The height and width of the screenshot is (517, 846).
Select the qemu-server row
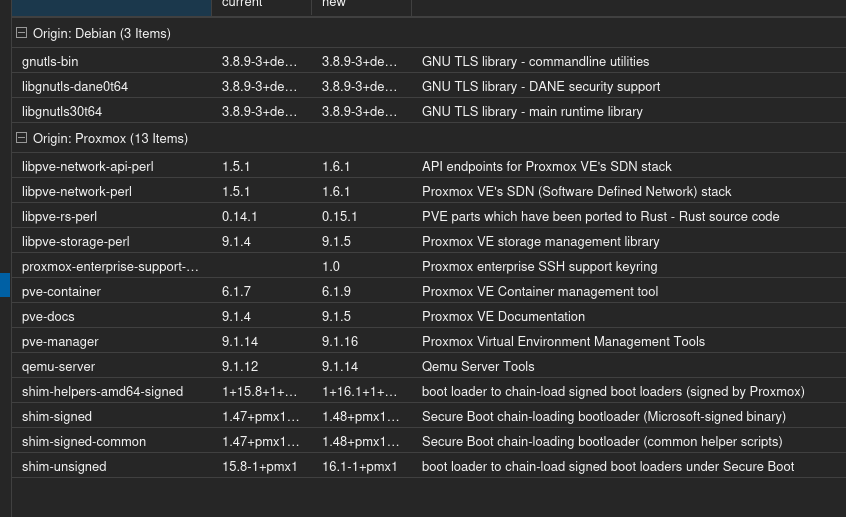[429, 366]
